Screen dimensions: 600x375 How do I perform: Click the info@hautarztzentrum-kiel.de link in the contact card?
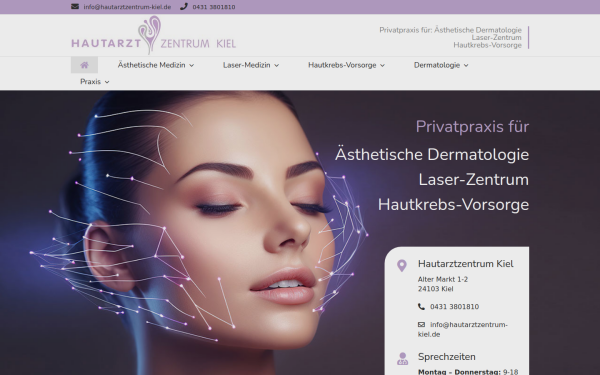(463, 329)
